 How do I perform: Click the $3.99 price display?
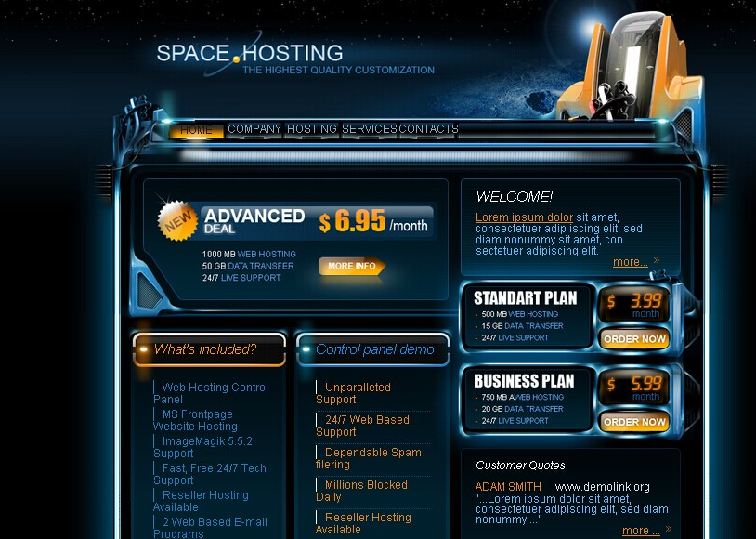click(635, 301)
